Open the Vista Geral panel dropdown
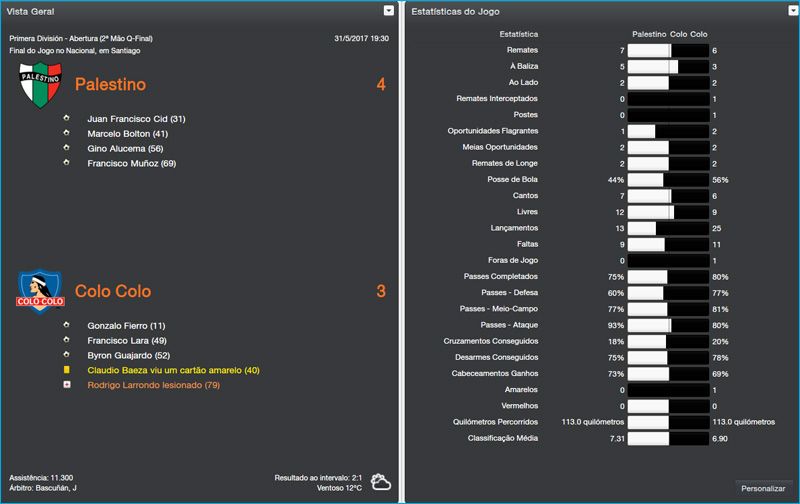The height and width of the screenshot is (504, 800). (388, 10)
